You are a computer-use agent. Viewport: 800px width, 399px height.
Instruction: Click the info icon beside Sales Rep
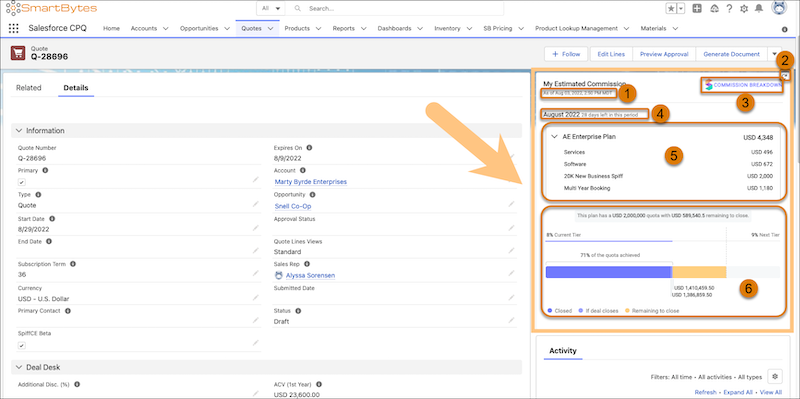pos(308,264)
